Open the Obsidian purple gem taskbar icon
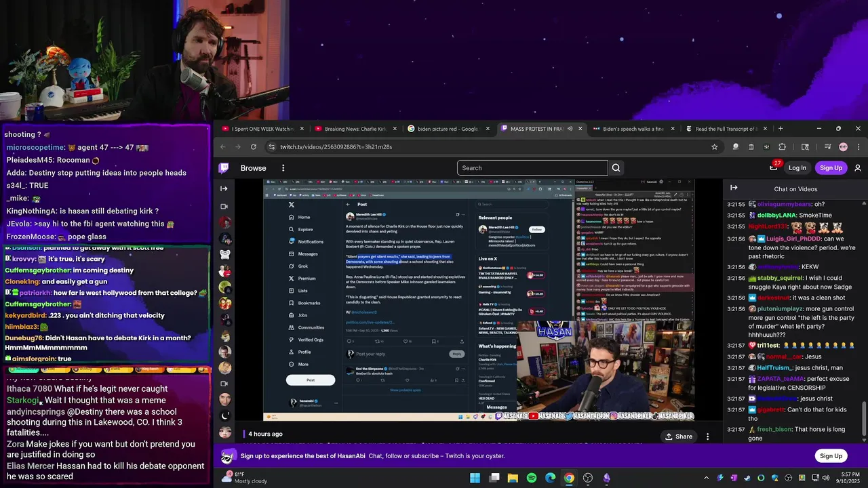Image resolution: width=868 pixels, height=488 pixels. 606,478
